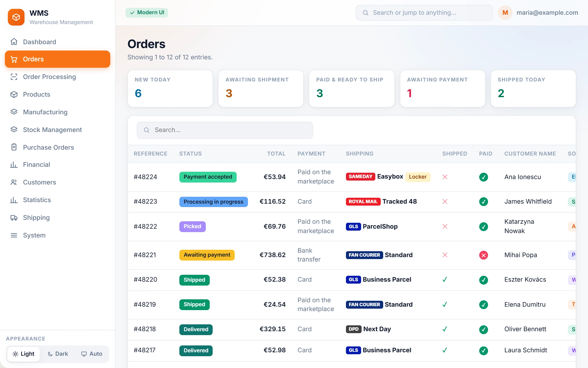Click the Locker shipping tag
Image resolution: width=588 pixels, height=368 pixels.
[418, 177]
